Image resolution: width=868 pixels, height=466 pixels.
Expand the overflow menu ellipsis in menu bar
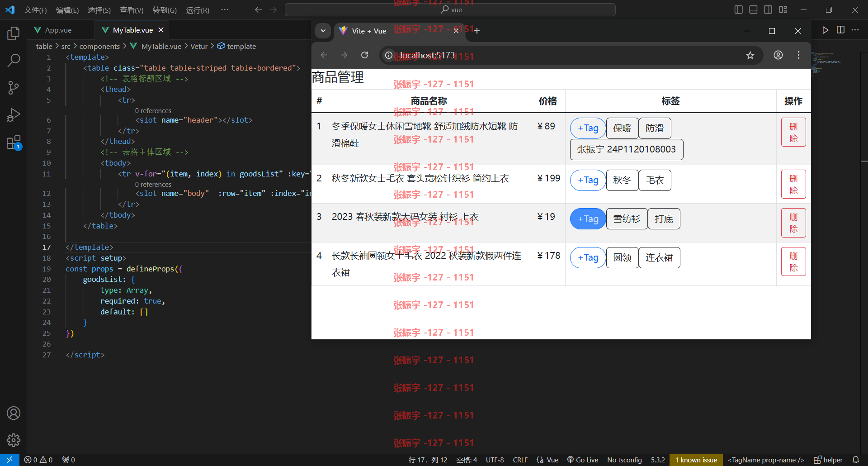click(225, 10)
